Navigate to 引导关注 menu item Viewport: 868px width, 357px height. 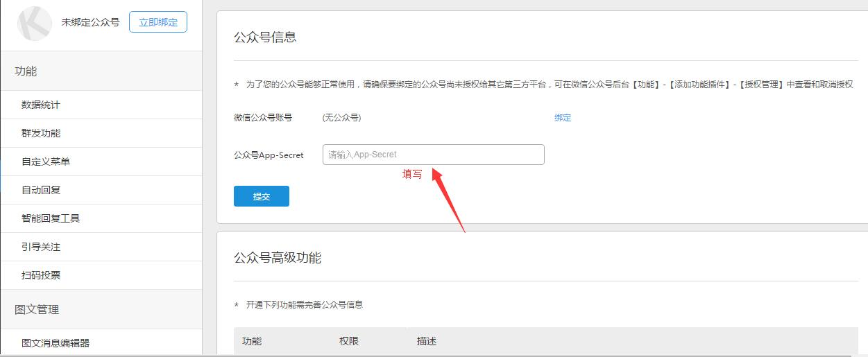tap(41, 247)
